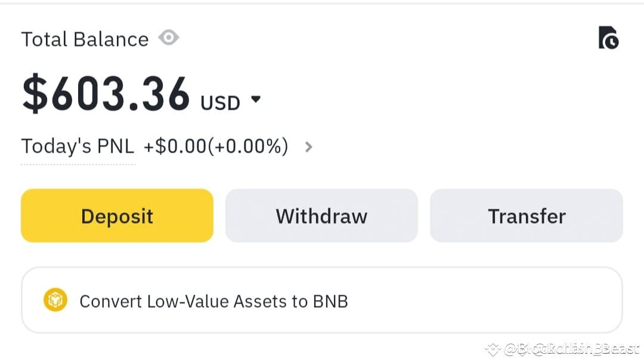The width and height of the screenshot is (644, 362).
Task: Select the Transfer button
Action: 526,216
